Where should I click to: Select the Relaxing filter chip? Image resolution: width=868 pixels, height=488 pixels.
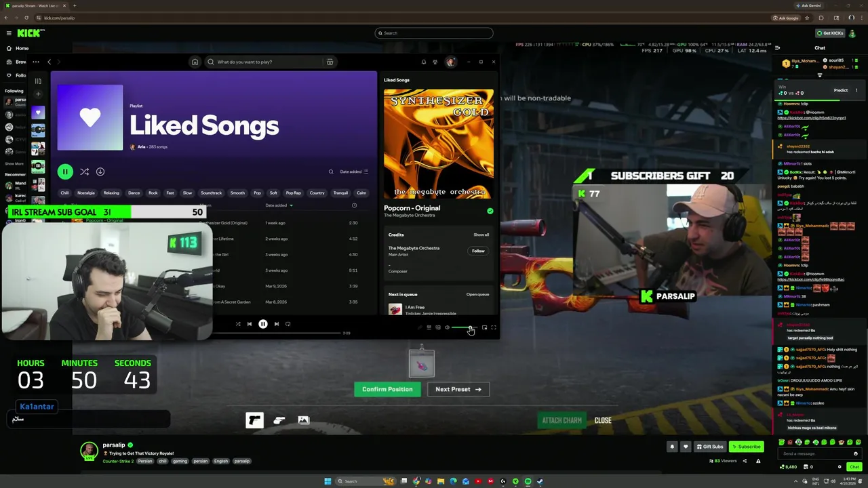click(x=111, y=192)
